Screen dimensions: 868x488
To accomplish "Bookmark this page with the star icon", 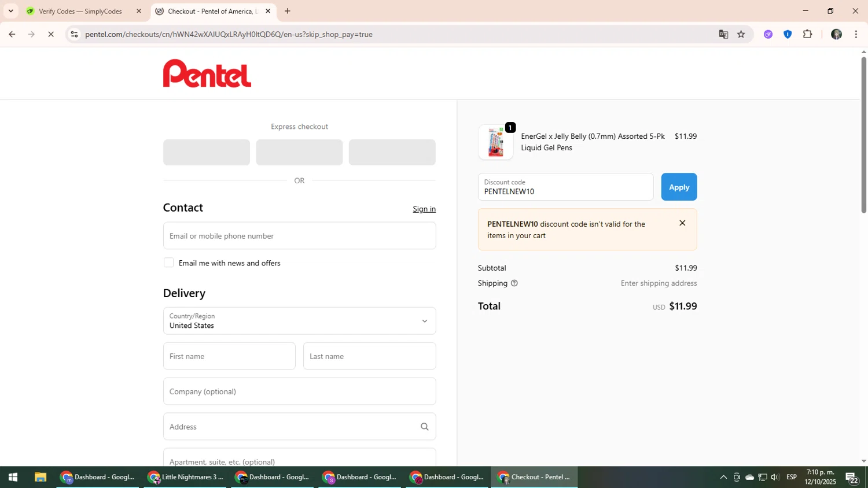I will [741, 34].
